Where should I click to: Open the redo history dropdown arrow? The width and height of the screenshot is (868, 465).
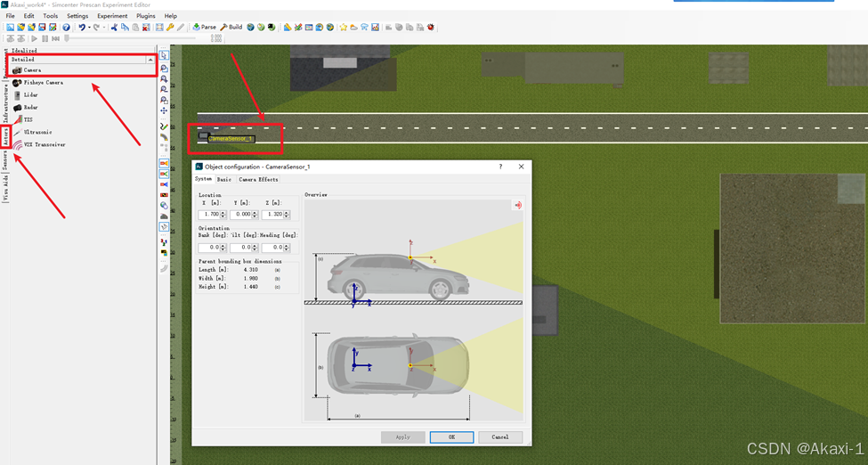point(103,27)
